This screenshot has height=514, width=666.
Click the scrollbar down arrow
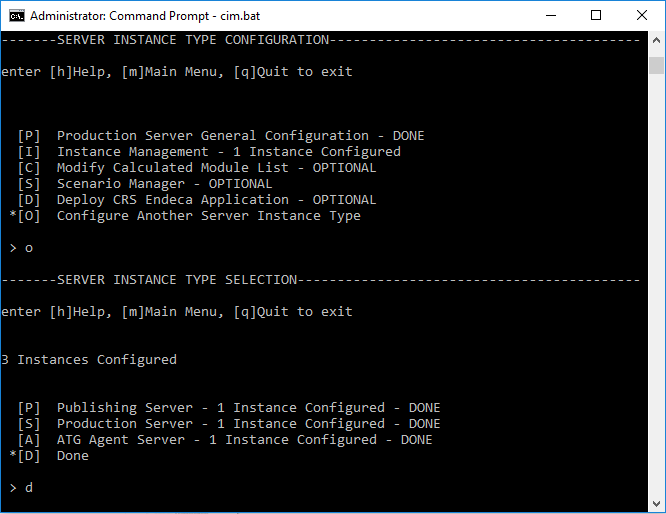tap(656, 505)
